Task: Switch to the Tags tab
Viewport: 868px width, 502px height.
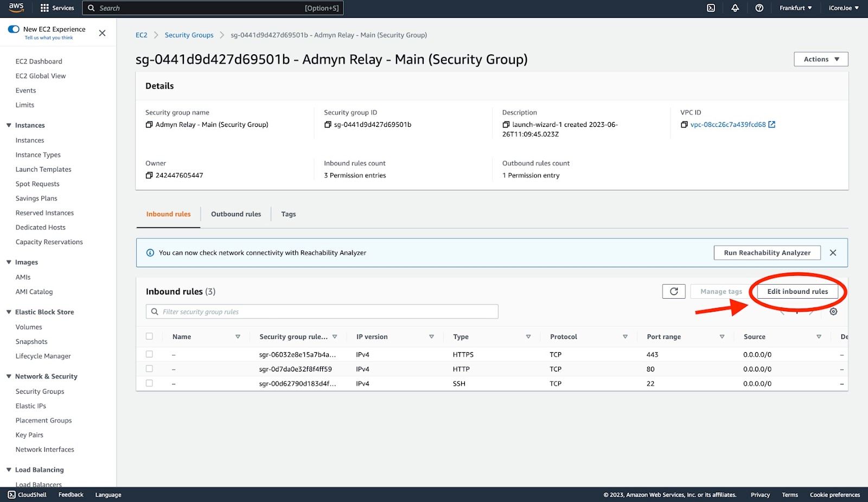Action: [289, 215]
